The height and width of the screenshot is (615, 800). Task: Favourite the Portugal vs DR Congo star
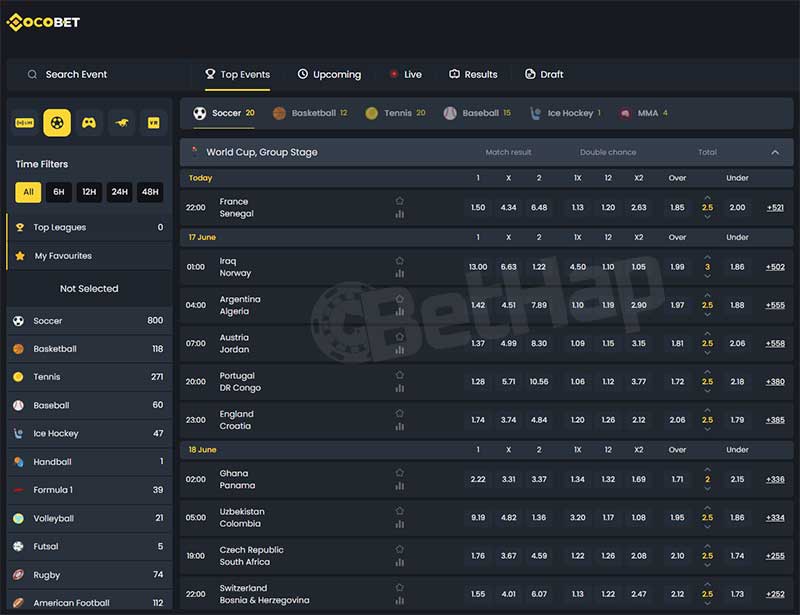tap(399, 375)
